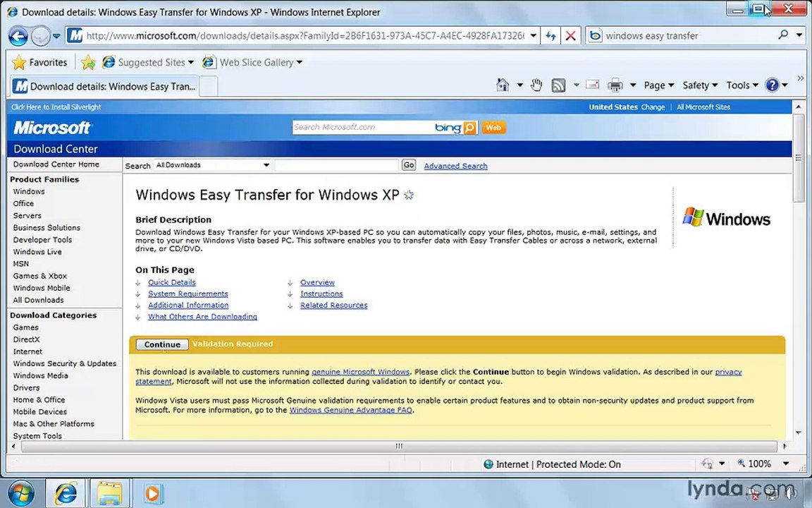Open a new blank tab
This screenshot has height=508, width=812.
coord(208,87)
